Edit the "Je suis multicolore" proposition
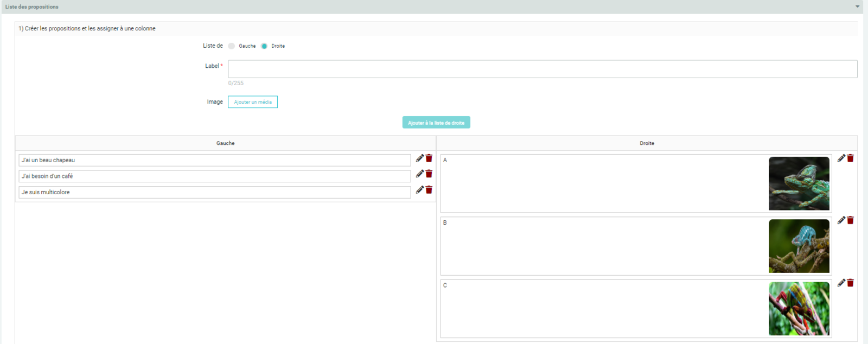This screenshot has width=868, height=344. tap(420, 190)
